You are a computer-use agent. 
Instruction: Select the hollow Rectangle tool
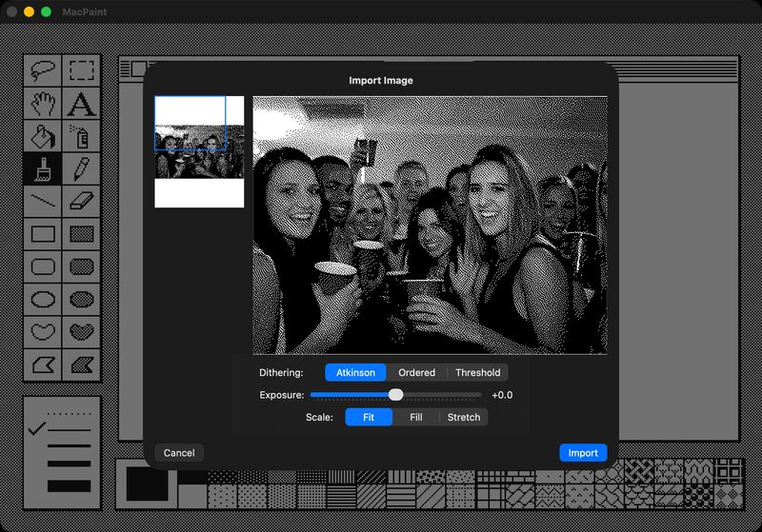(43, 234)
